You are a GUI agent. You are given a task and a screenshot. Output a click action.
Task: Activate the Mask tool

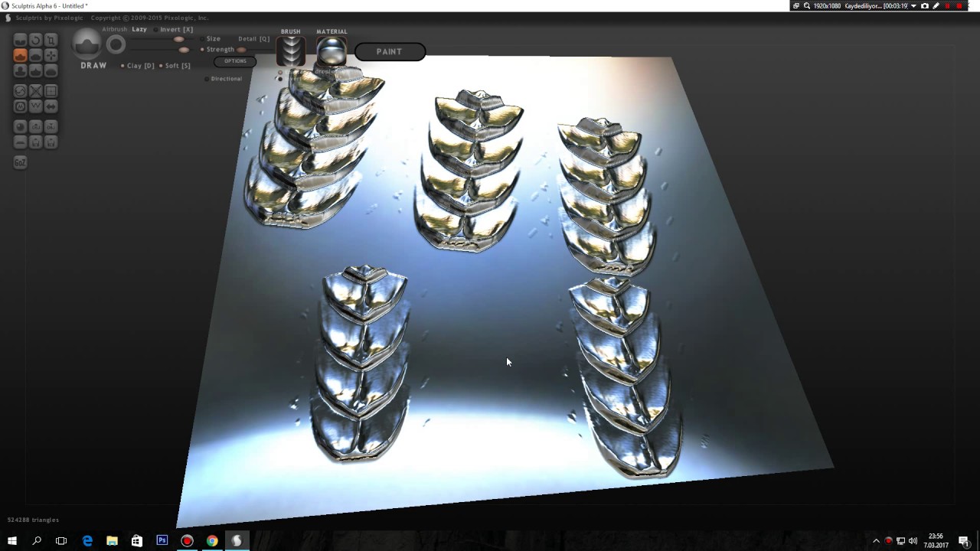pos(21,106)
